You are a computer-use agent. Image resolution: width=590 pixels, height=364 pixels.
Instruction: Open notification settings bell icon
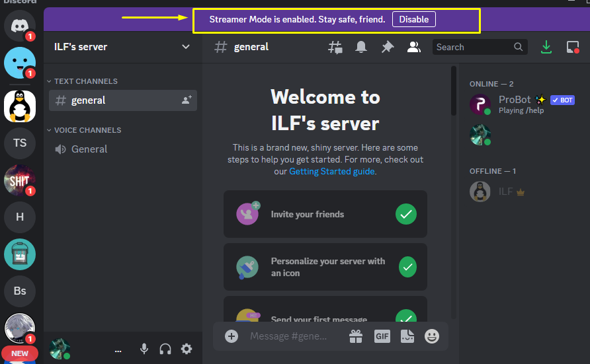coord(361,48)
